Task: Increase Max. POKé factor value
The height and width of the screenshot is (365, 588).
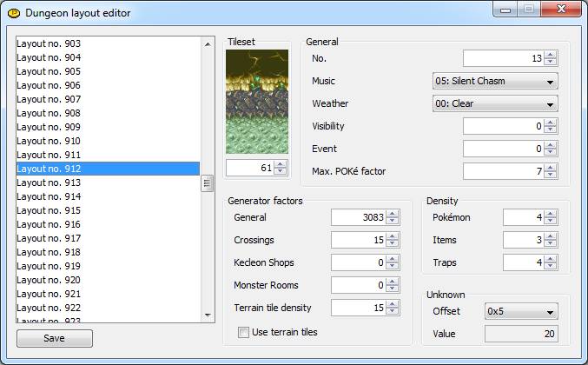Action: pos(551,168)
